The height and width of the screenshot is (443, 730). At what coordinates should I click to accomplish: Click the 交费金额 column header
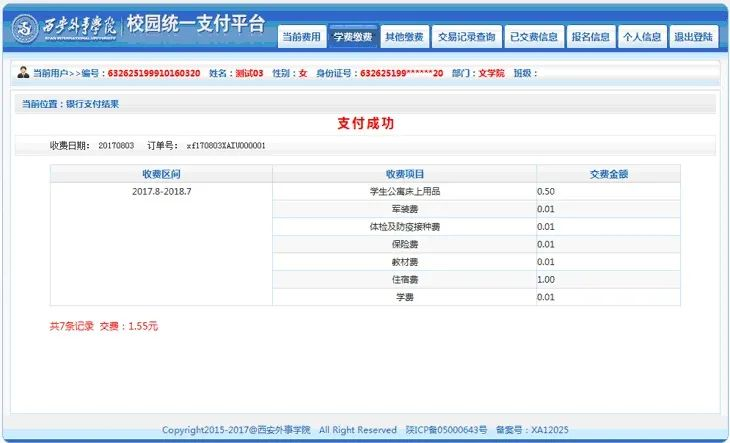[x=608, y=174]
